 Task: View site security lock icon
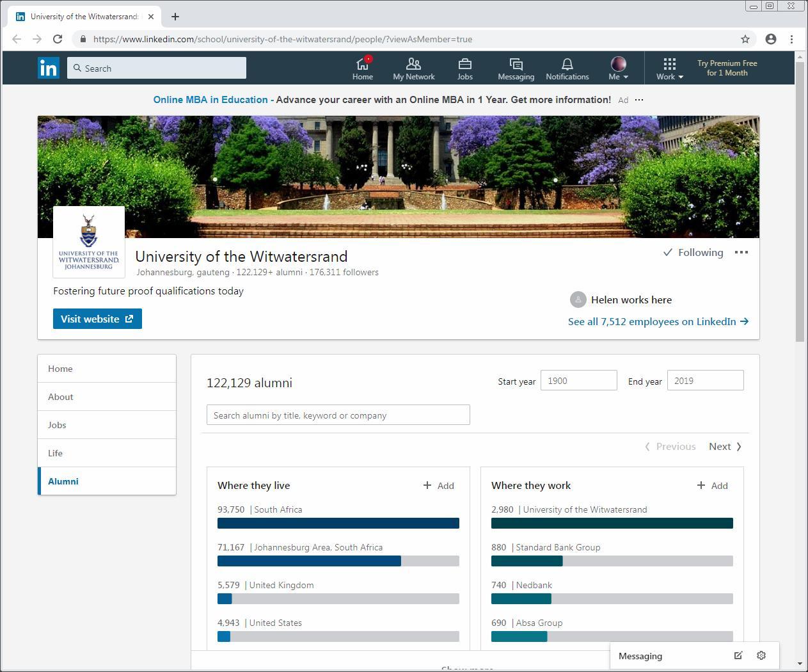pyautogui.click(x=83, y=39)
